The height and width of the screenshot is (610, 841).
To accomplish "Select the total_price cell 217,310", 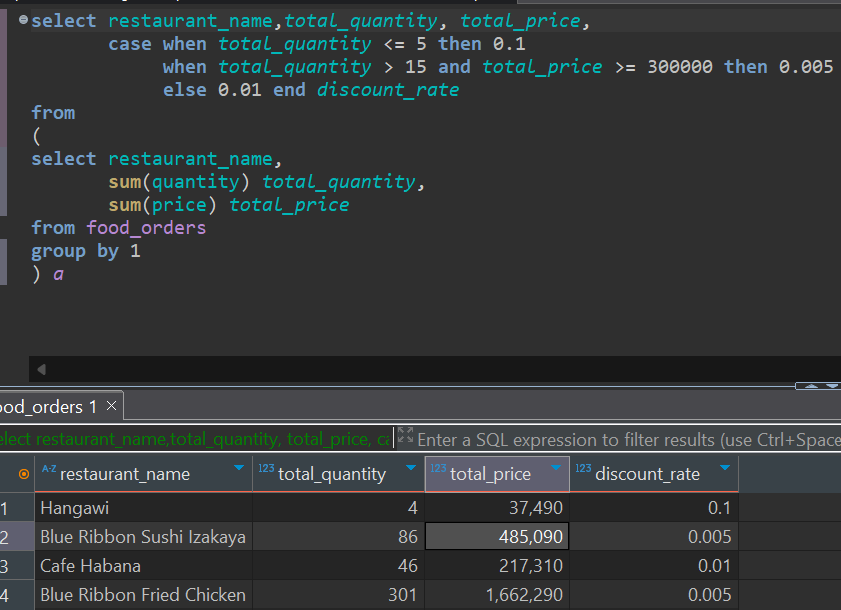I will pos(497,565).
